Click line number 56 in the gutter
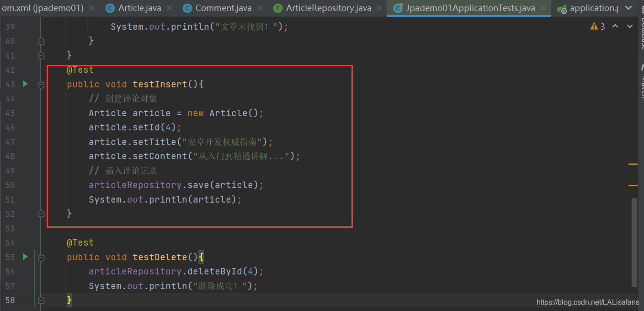The width and height of the screenshot is (644, 311). click(10, 271)
